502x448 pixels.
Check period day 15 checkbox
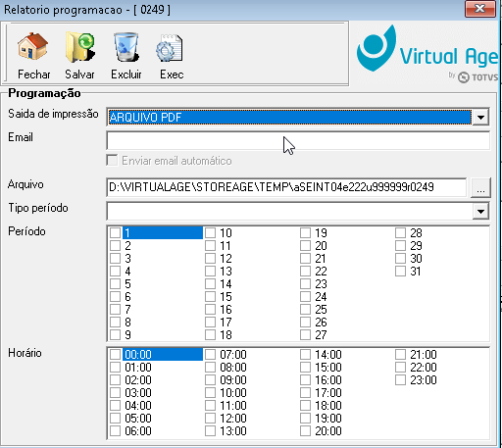tap(210, 297)
